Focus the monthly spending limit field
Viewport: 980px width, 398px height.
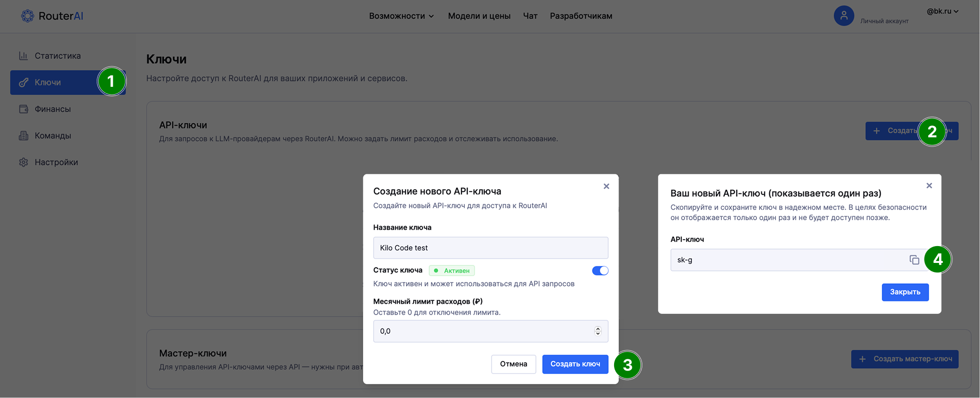(x=490, y=331)
